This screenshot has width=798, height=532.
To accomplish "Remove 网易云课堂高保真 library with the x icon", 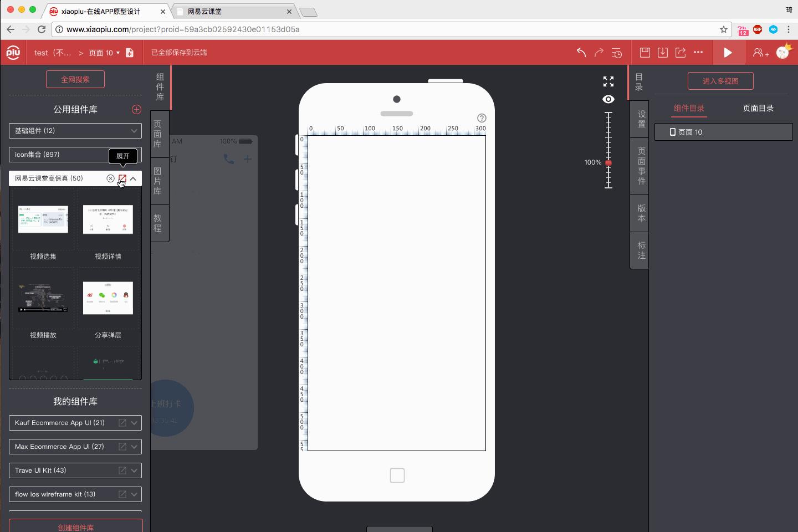I will click(x=110, y=178).
